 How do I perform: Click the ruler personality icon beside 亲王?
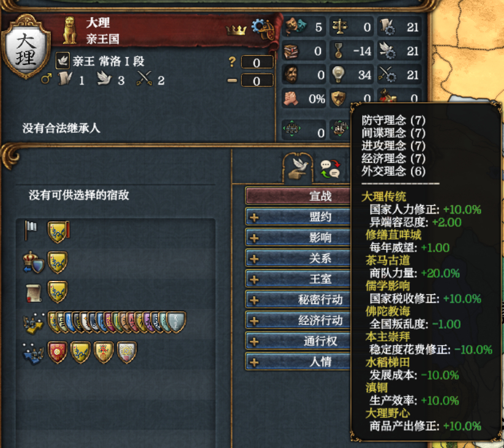(x=62, y=61)
